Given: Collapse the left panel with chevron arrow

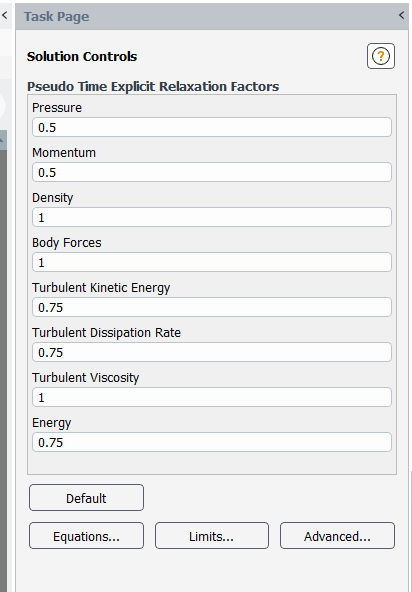Looking at the screenshot, I should click(x=5, y=15).
